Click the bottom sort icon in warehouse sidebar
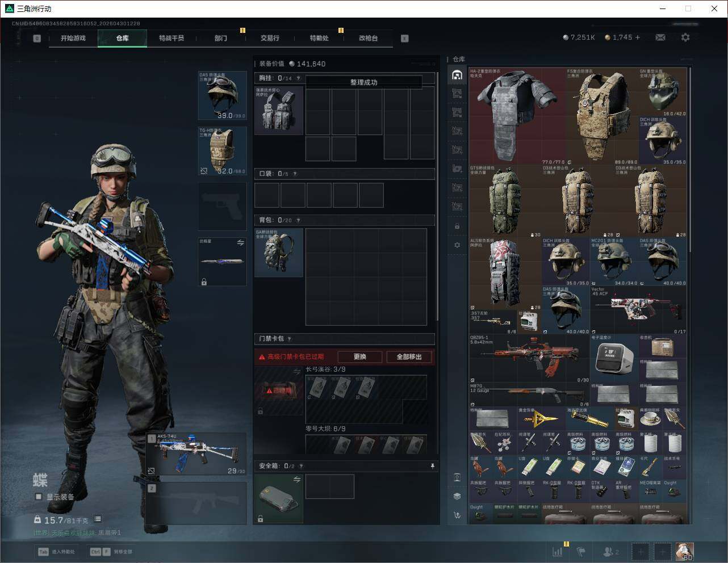Viewport: 728px width, 563px height. pos(457,515)
